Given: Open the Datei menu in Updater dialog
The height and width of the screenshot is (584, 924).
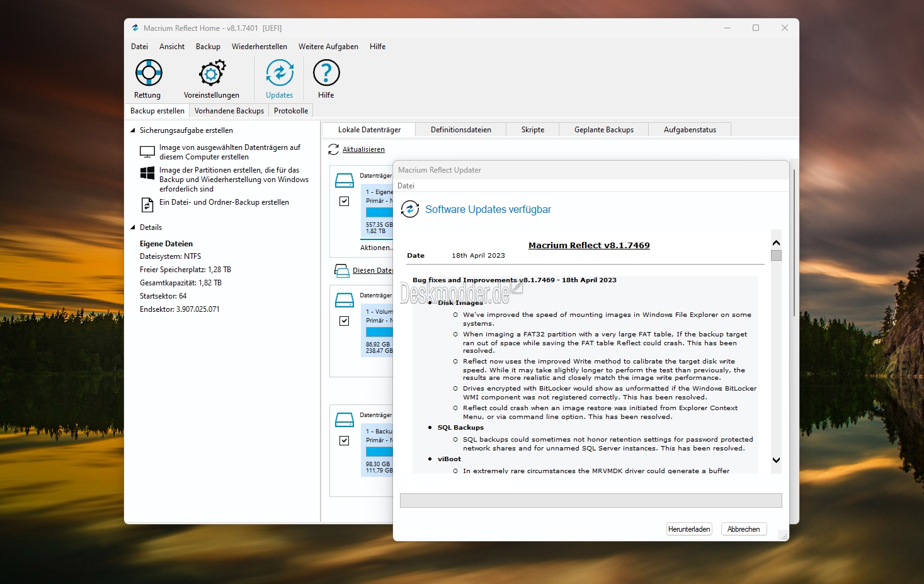Looking at the screenshot, I should click(x=406, y=186).
